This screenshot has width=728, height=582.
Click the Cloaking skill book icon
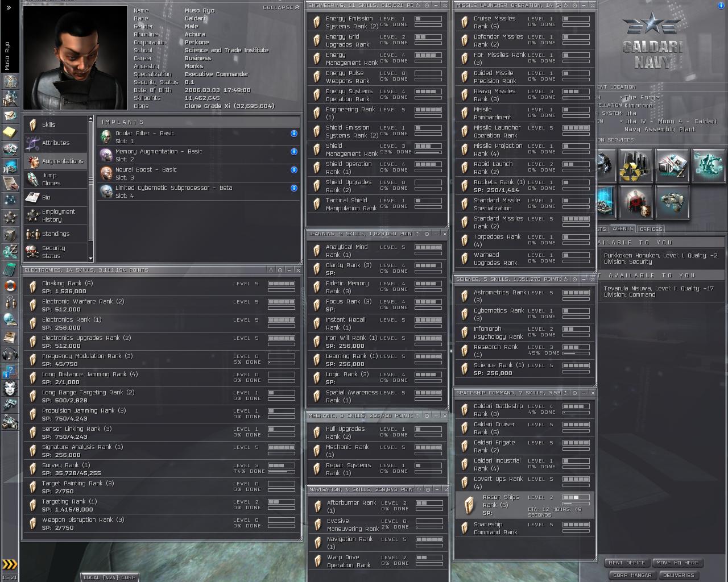[33, 287]
